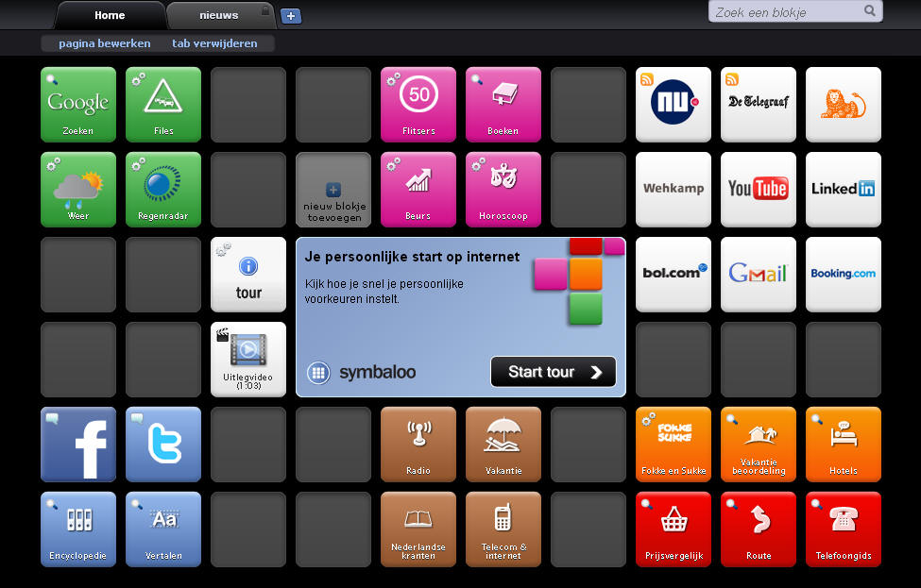
Task: Open the De Telegraaf tile
Action: pyautogui.click(x=759, y=105)
